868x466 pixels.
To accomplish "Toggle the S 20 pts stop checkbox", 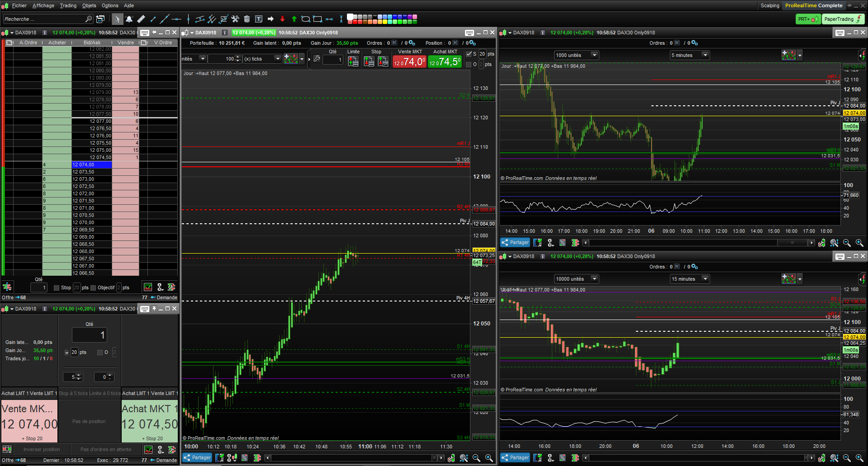I will click(x=469, y=54).
